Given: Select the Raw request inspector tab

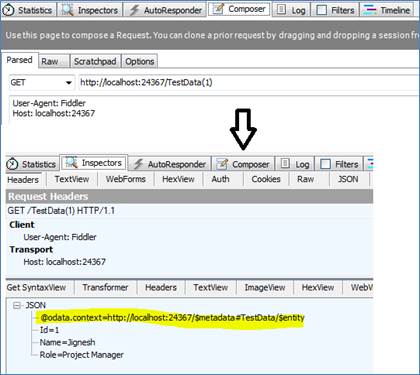Looking at the screenshot, I should [x=306, y=179].
